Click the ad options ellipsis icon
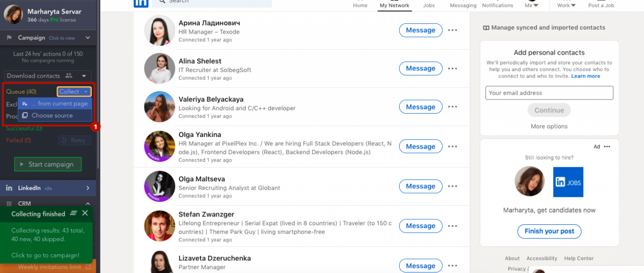This screenshot has height=273, width=644. click(x=607, y=147)
